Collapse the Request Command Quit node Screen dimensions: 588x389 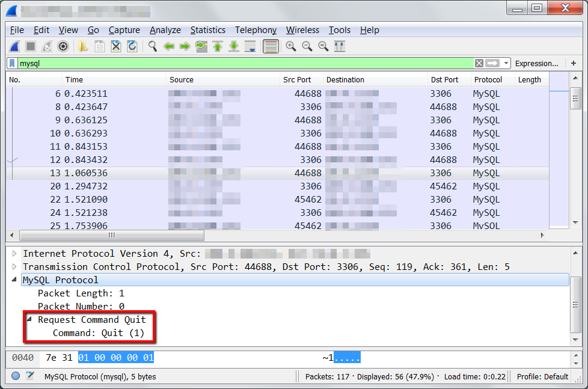(x=29, y=319)
